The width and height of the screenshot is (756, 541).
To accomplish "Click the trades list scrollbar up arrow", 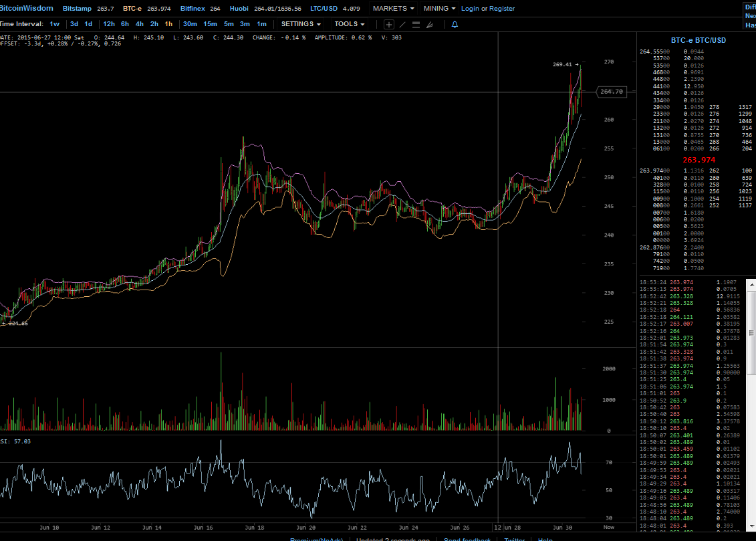I will 751,286.
